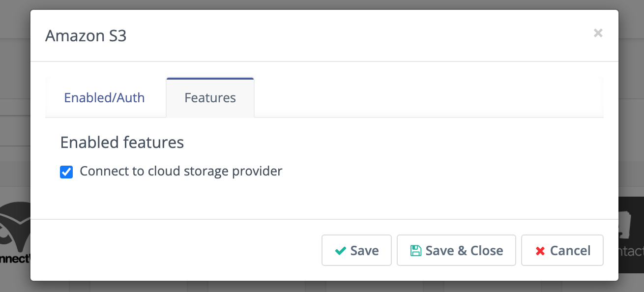Click the red X icon inside Cancel button
This screenshot has width=644, height=292.
coord(539,250)
